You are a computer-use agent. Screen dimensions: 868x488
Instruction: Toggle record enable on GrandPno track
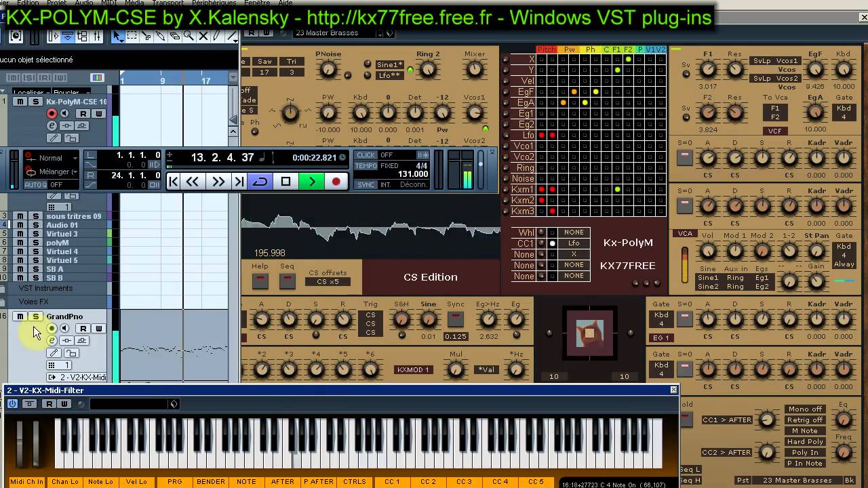click(52, 329)
